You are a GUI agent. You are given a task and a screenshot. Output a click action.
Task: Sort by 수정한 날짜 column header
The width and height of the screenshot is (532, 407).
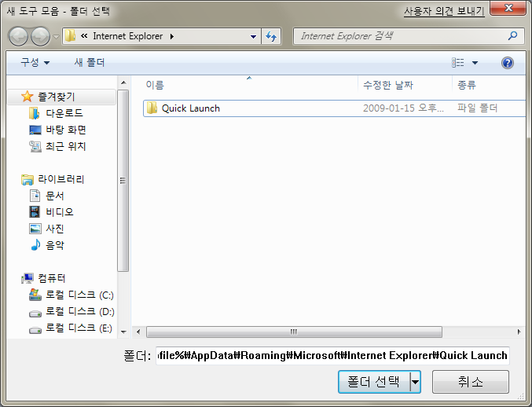[388, 85]
